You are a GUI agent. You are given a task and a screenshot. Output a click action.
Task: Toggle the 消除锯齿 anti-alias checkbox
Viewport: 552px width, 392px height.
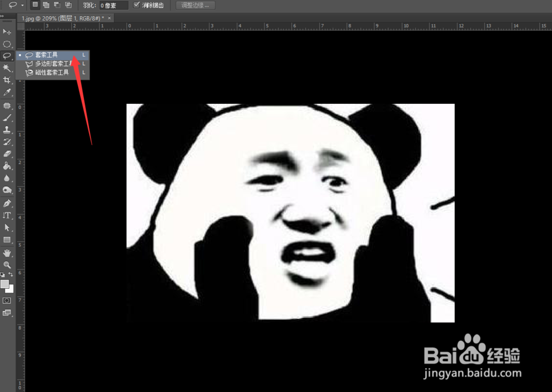coord(136,5)
